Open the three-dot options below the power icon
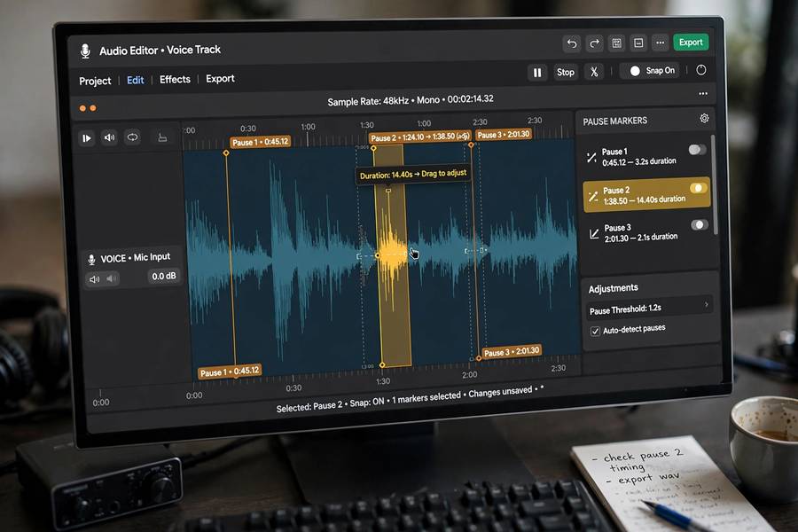Screen dimensions: 798x532 703,94
